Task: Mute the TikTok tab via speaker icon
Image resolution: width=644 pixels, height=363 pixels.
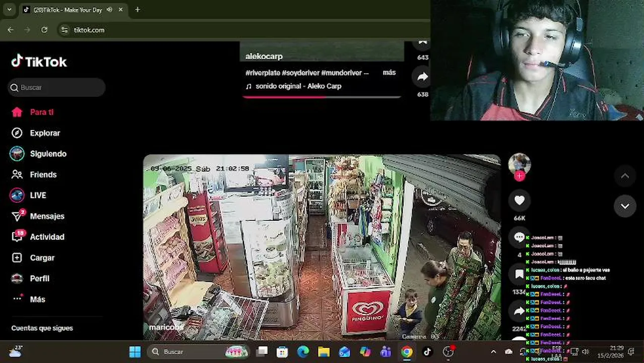Action: 109,10
